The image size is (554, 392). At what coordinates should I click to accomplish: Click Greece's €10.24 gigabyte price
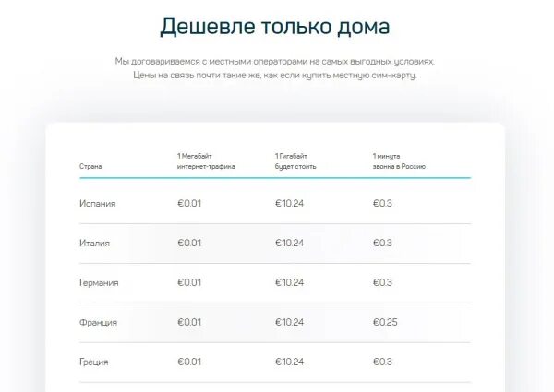289,362
